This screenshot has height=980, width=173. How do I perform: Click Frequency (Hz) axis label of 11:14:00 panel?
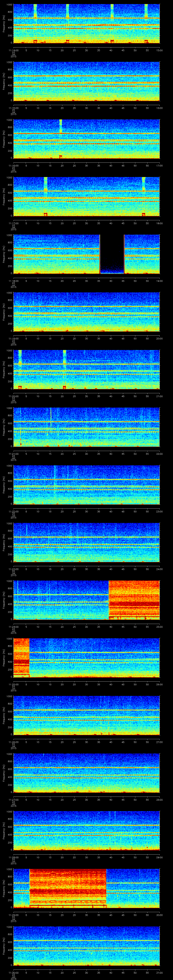pyautogui.click(x=4, y=24)
